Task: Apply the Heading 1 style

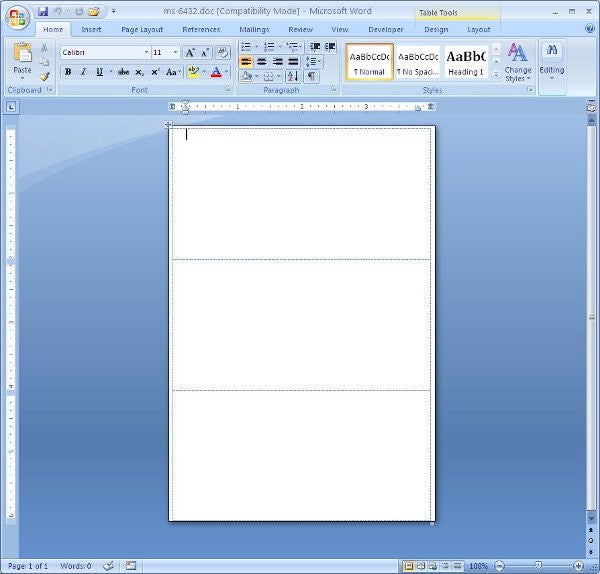Action: coord(465,62)
